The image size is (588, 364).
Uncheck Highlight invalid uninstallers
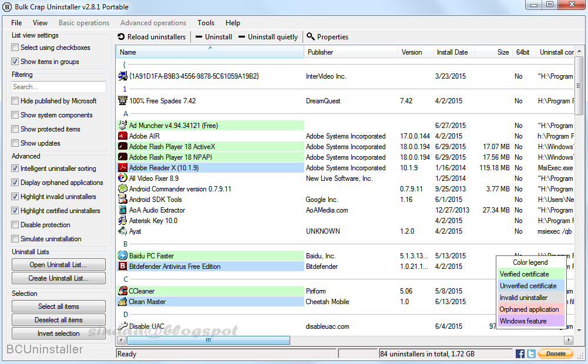15,197
